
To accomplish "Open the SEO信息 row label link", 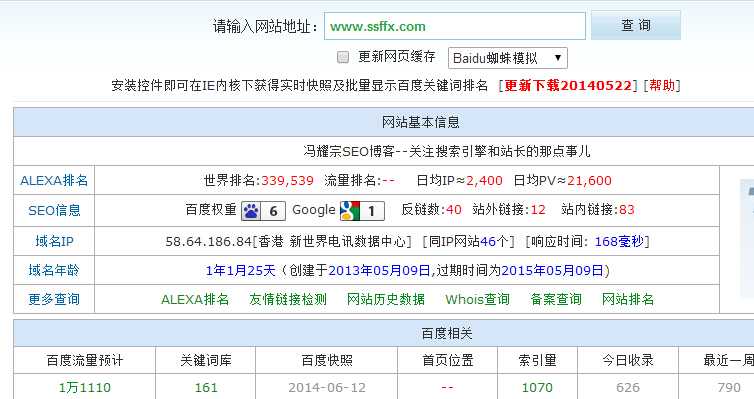I will click(x=54, y=211).
